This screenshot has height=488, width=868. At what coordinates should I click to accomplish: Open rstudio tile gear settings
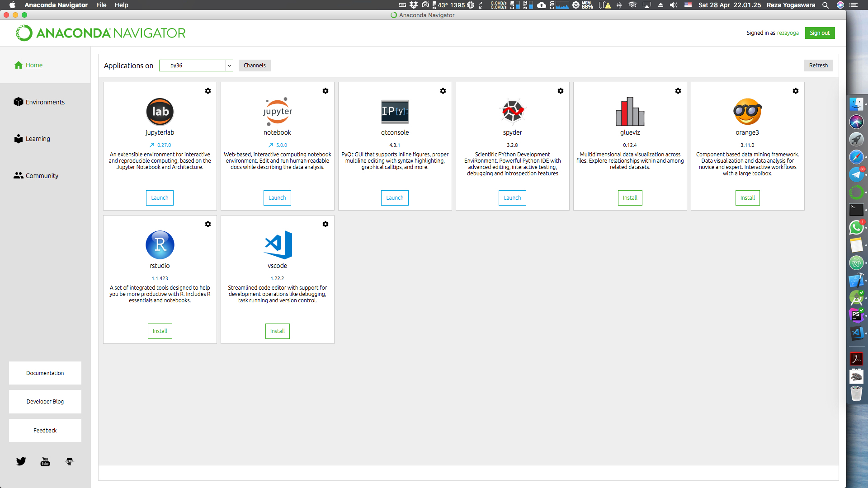208,224
